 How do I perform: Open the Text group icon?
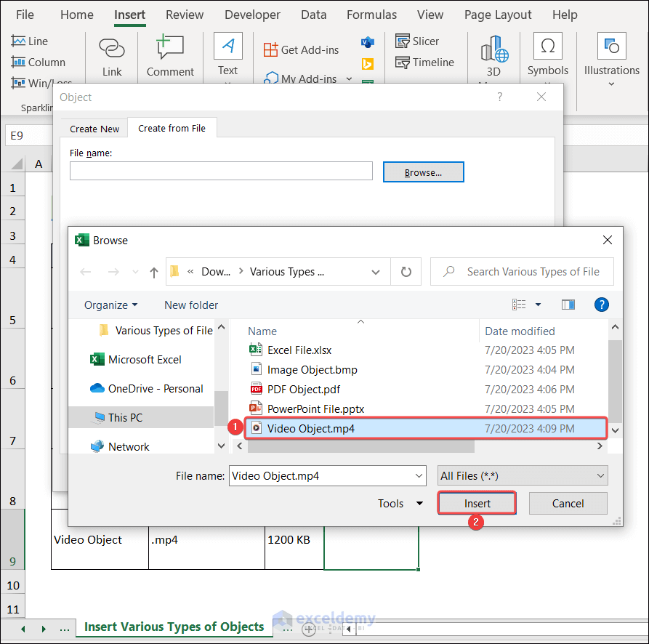(227, 46)
